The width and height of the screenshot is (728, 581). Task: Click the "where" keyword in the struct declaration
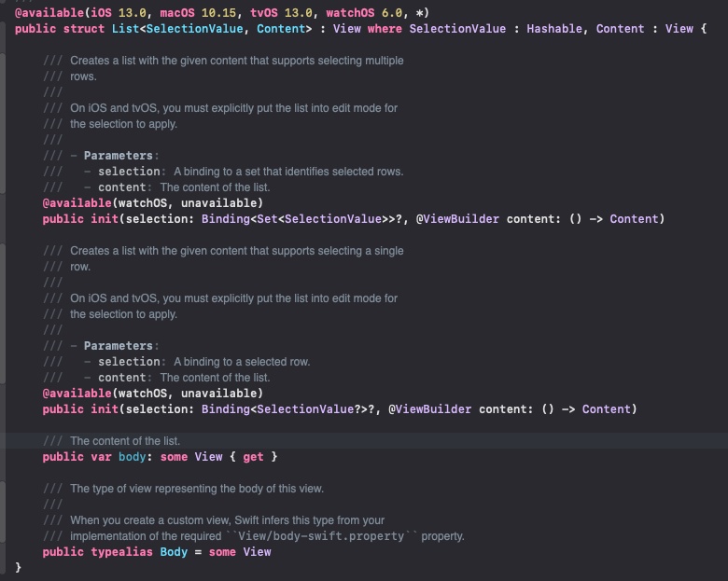click(385, 29)
